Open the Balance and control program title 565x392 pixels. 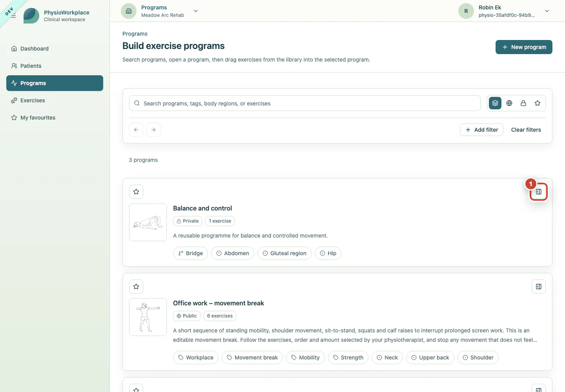coord(202,208)
